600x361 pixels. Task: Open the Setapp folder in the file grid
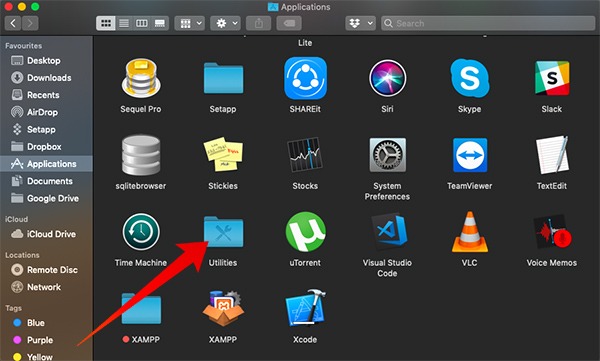point(223,78)
